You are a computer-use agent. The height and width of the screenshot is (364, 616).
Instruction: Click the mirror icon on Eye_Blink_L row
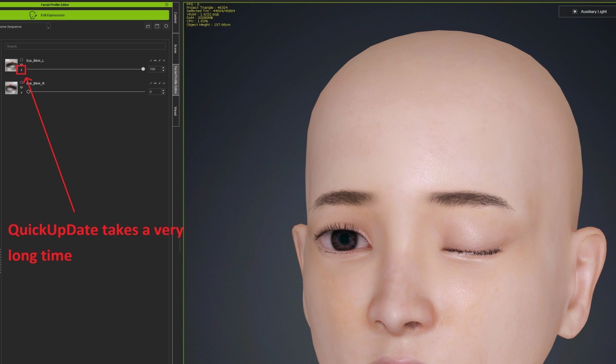(155, 61)
